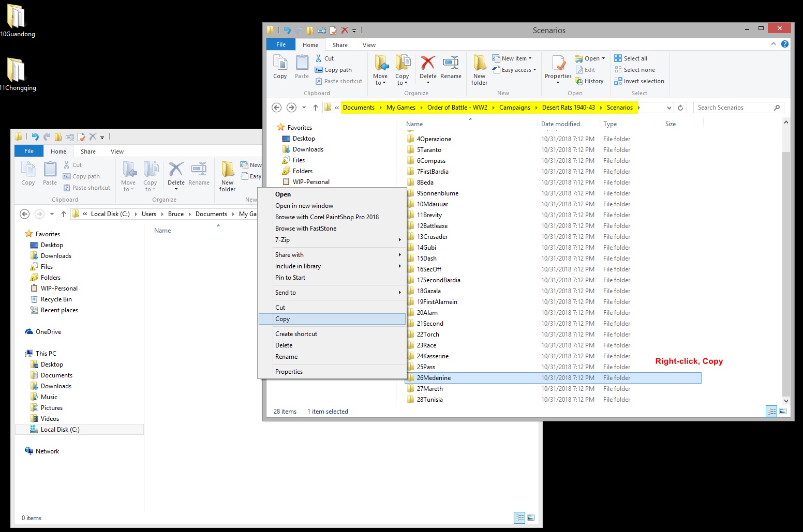
Task: Click the Delete icon in Scenarios ribbon
Action: (x=428, y=64)
